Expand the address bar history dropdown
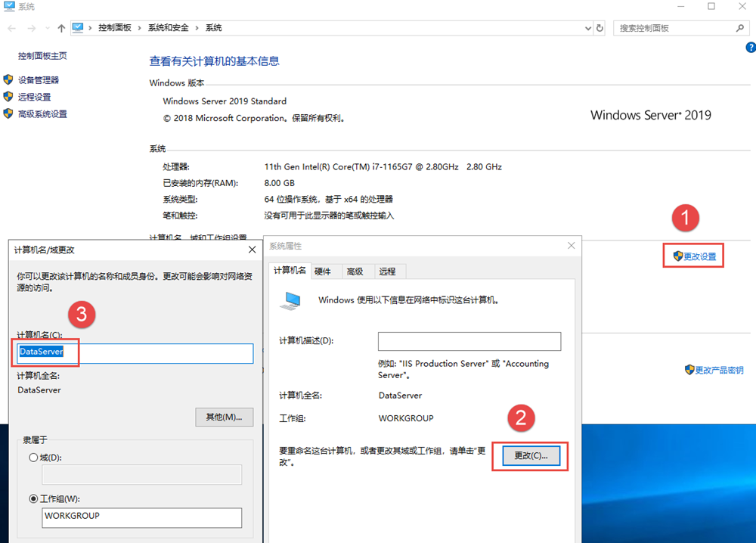The height and width of the screenshot is (543, 756). 588,28
